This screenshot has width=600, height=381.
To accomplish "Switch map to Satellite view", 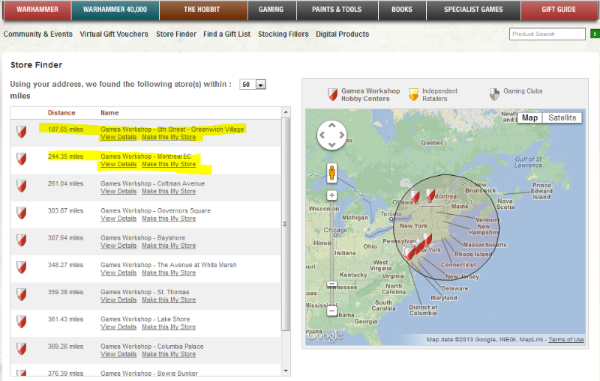I will click(562, 118).
